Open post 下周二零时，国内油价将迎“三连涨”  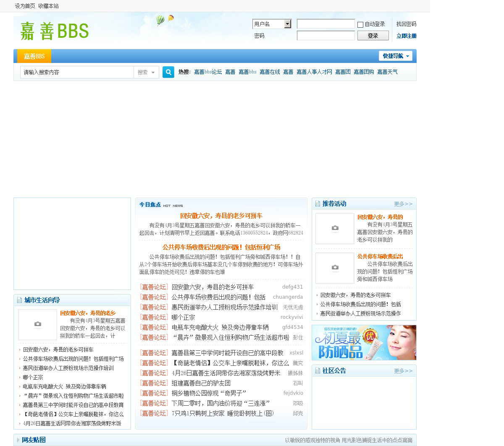[x=220, y=403]
